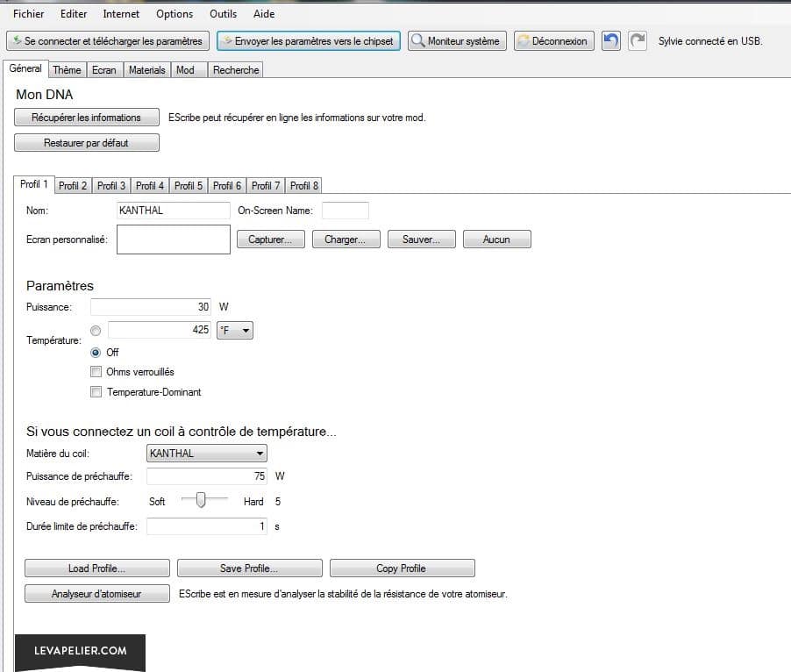This screenshot has height=672, width=791.
Task: Click the Nom field containing KANTHAL
Action: click(173, 211)
